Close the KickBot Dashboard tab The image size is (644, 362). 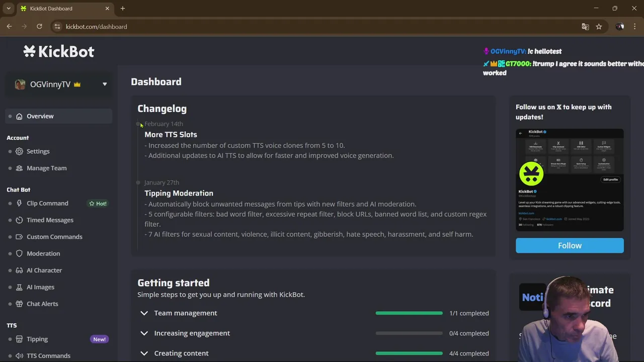107,9
